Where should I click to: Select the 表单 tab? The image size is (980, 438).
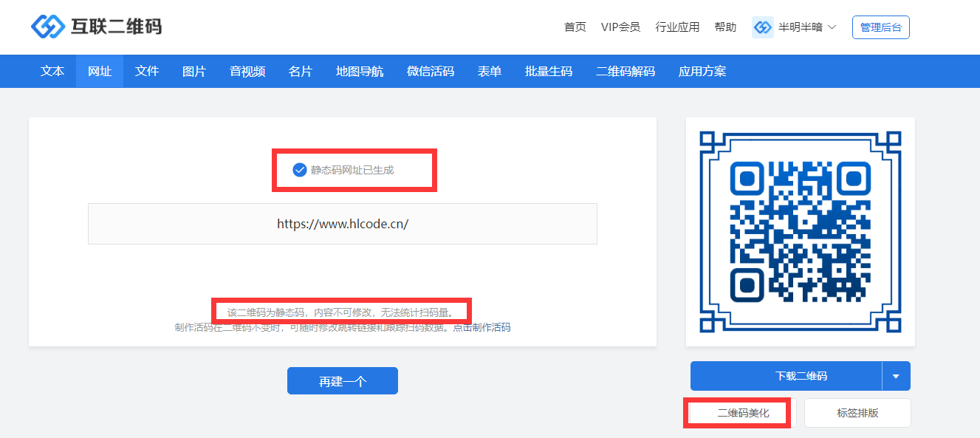tap(490, 72)
